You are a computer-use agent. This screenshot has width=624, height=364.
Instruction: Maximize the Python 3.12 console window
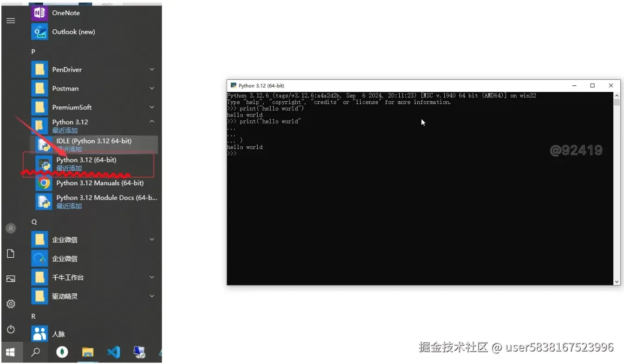click(592, 85)
